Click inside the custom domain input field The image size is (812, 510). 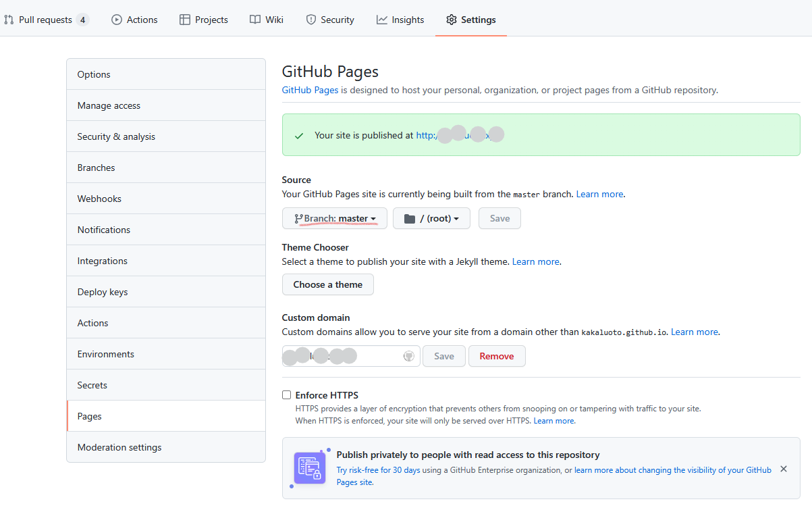[x=341, y=356]
